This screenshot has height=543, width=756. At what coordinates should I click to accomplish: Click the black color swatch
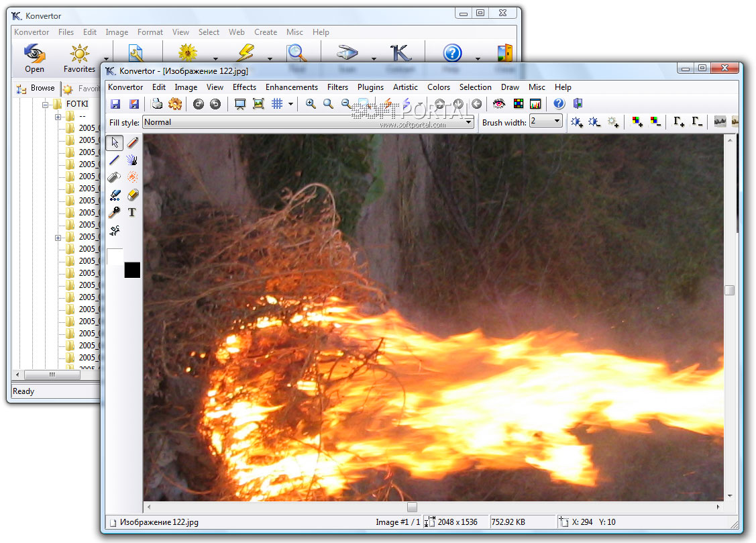pos(132,270)
